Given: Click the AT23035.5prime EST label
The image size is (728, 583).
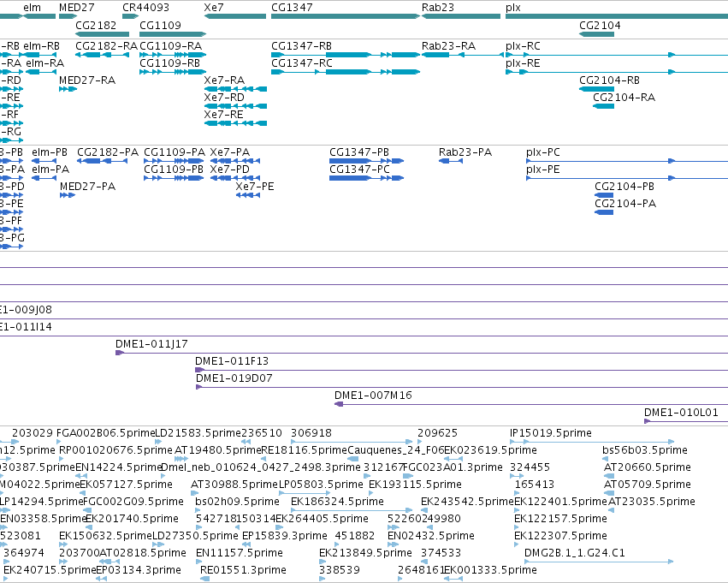Looking at the screenshot, I should [652, 503].
